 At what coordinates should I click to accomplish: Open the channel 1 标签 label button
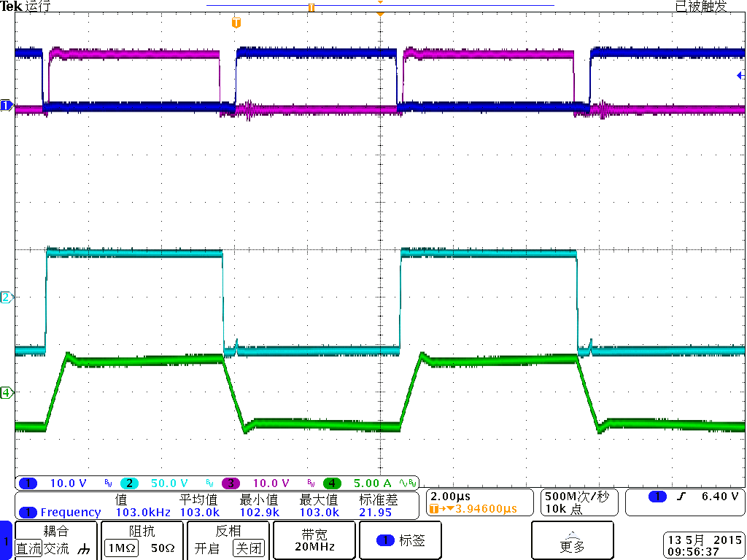click(400, 540)
